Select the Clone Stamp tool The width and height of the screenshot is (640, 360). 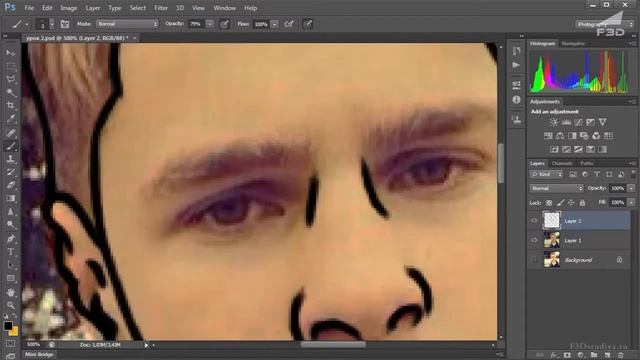(11, 159)
